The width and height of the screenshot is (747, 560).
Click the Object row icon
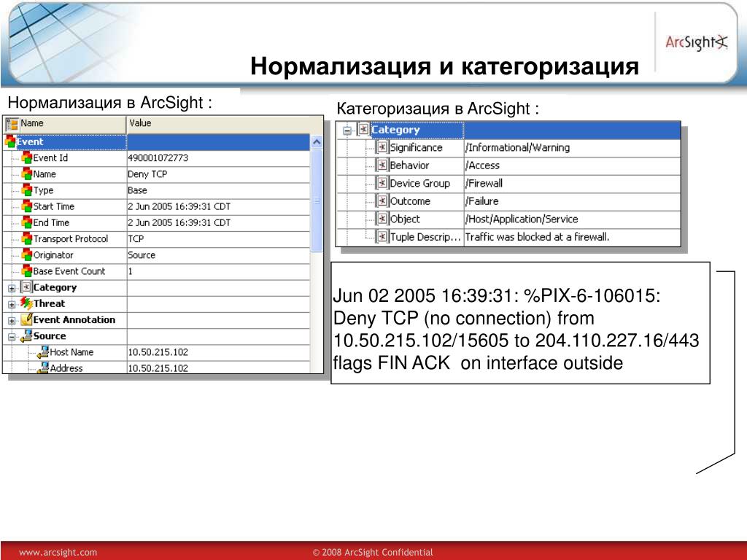[x=382, y=219]
